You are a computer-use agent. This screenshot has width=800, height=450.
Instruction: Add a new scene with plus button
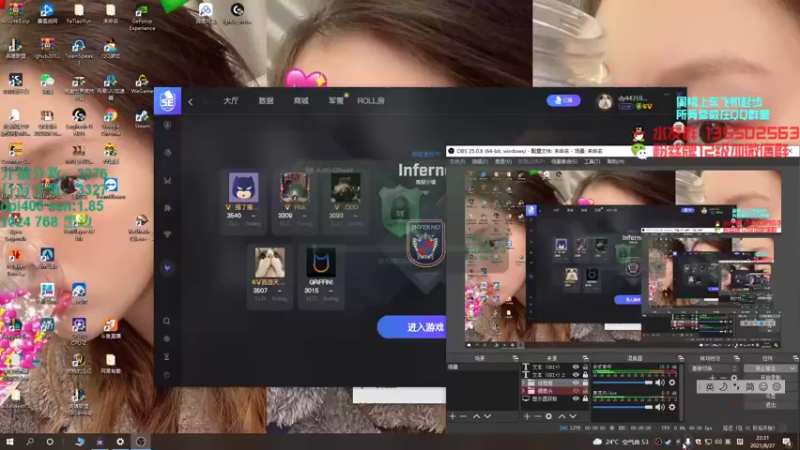pyautogui.click(x=452, y=416)
